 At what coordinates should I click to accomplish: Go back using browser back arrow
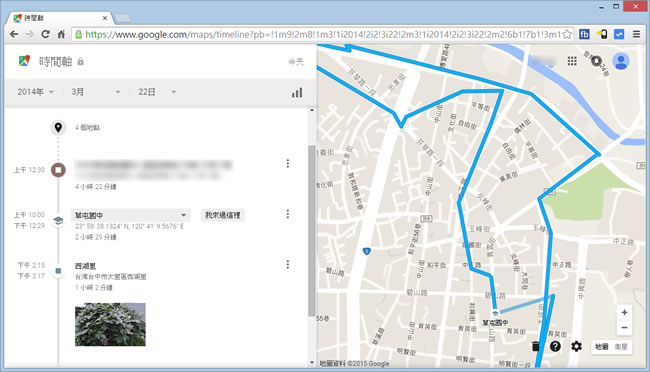tap(14, 34)
